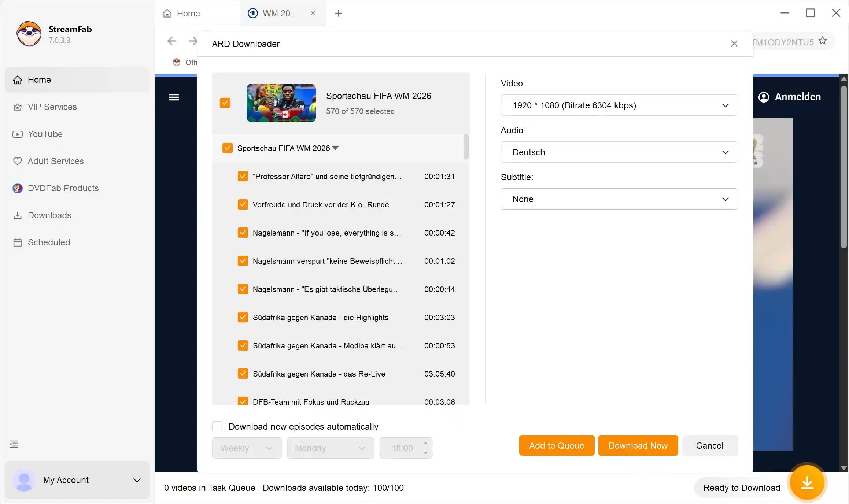
Task: Collapse the Sportschau FIFA WM 2026 list
Action: tap(335, 148)
